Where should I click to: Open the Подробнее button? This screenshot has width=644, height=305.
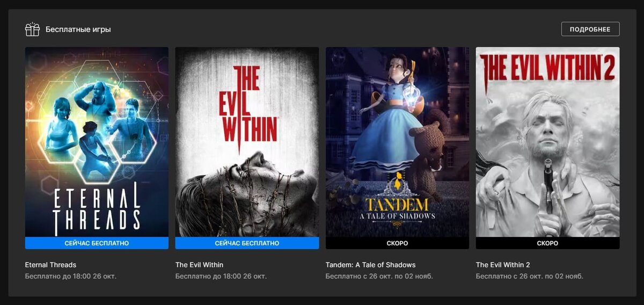590,29
